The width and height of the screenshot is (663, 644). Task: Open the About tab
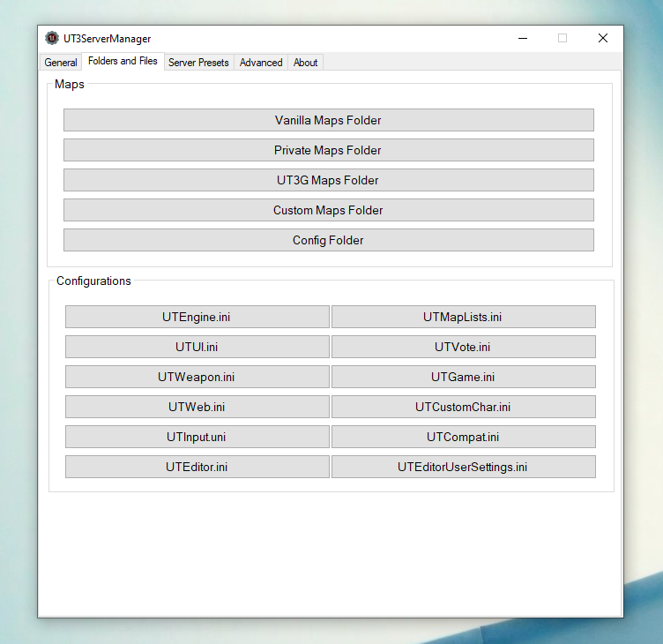tap(305, 63)
